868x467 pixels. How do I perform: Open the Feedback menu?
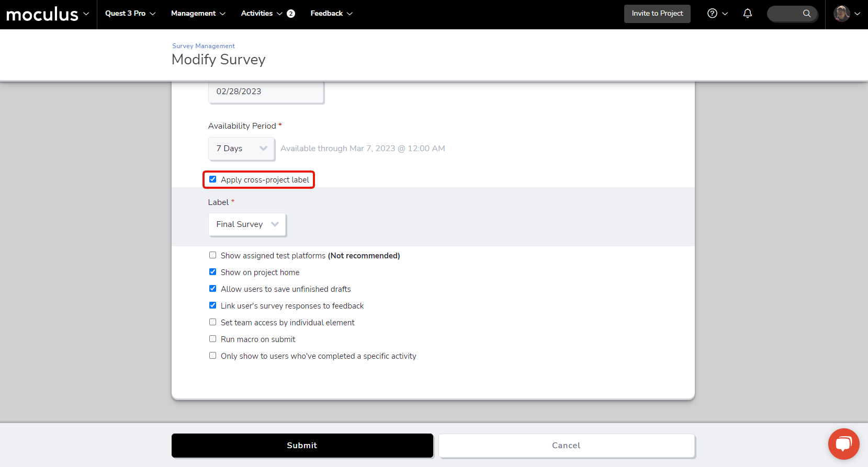[331, 14]
